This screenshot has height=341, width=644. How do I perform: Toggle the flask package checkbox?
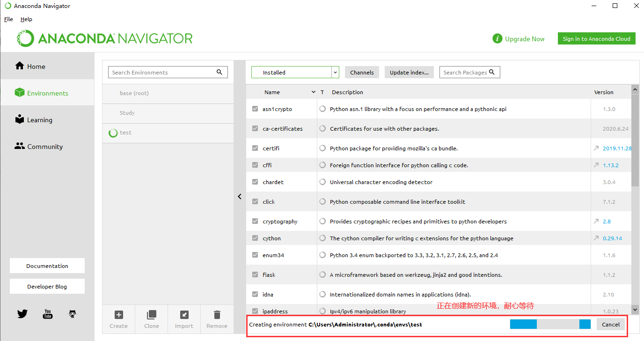click(255, 274)
